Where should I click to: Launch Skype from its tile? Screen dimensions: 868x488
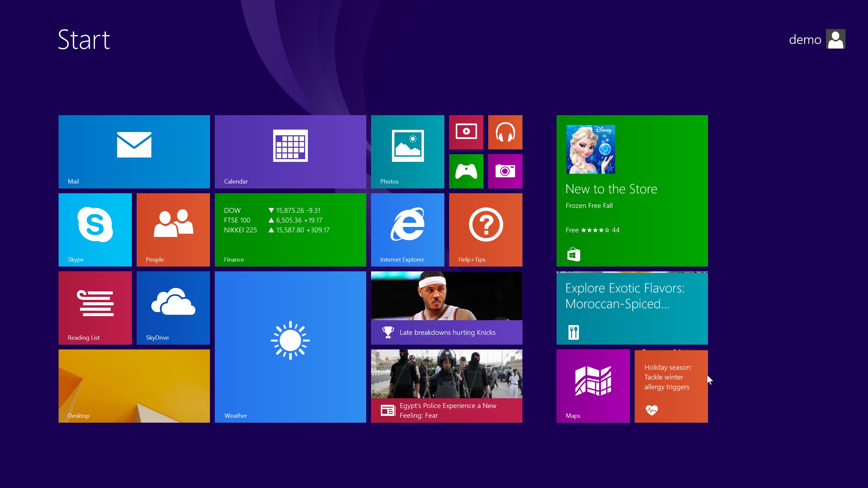tap(95, 230)
